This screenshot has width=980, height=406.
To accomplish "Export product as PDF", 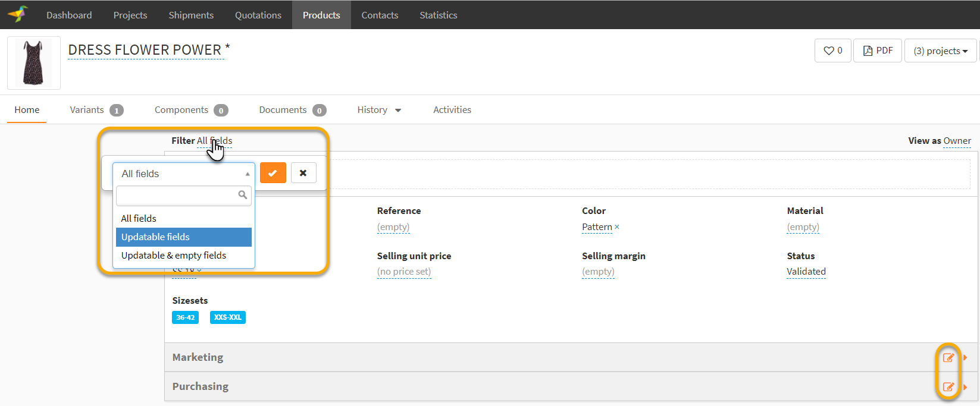I will pyautogui.click(x=878, y=51).
